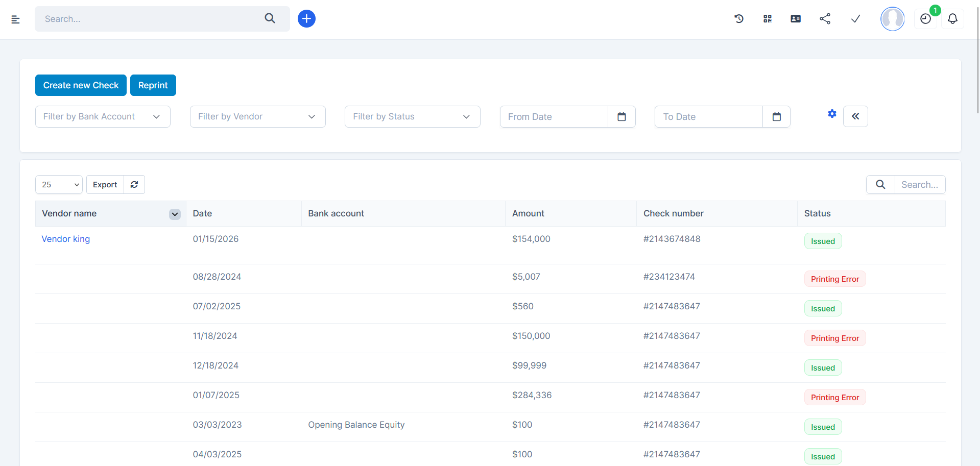Viewport: 980px width, 466px height.
Task: Toggle the sidebar menu hamburger icon
Action: pyautogui.click(x=15, y=19)
